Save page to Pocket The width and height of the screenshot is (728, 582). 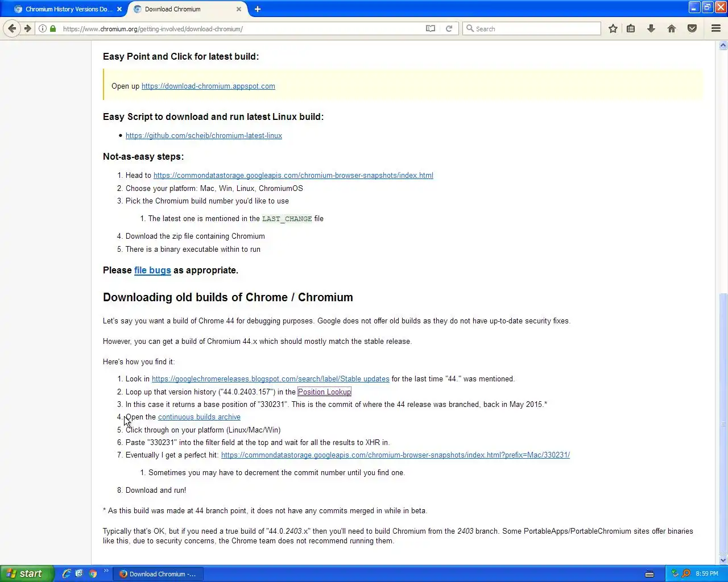pyautogui.click(x=692, y=28)
